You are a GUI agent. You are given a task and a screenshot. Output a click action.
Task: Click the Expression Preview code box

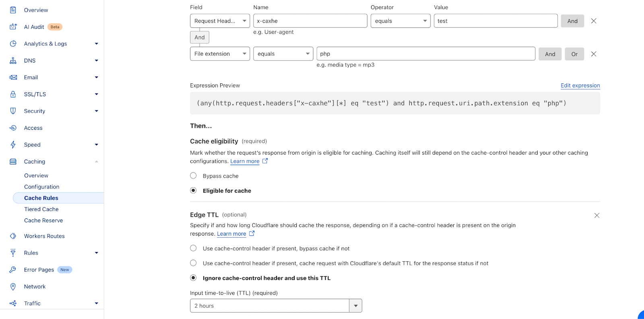pyautogui.click(x=395, y=103)
